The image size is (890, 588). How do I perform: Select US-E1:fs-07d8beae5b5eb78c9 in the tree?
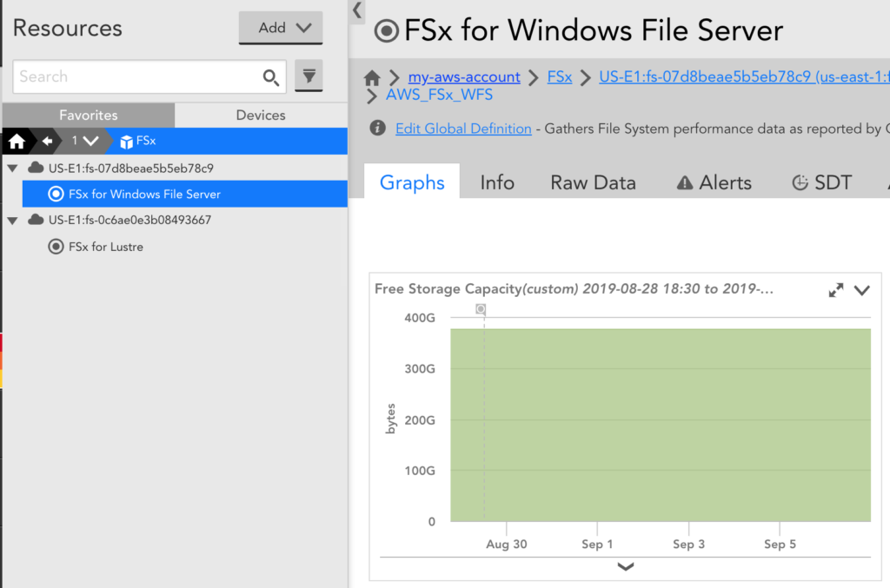(x=130, y=168)
